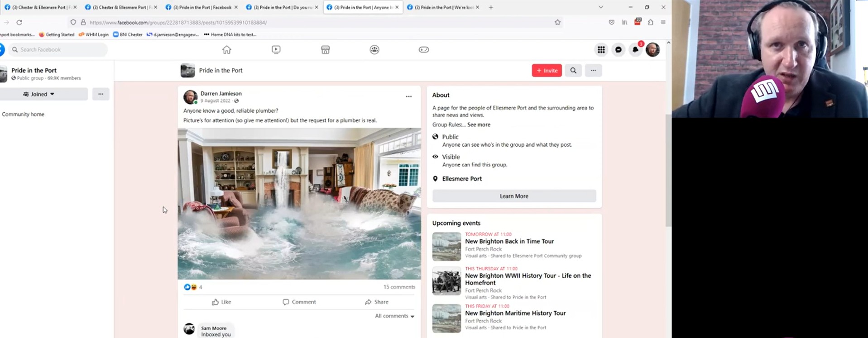Switch to Pride in the Port Facebook tab

201,7
